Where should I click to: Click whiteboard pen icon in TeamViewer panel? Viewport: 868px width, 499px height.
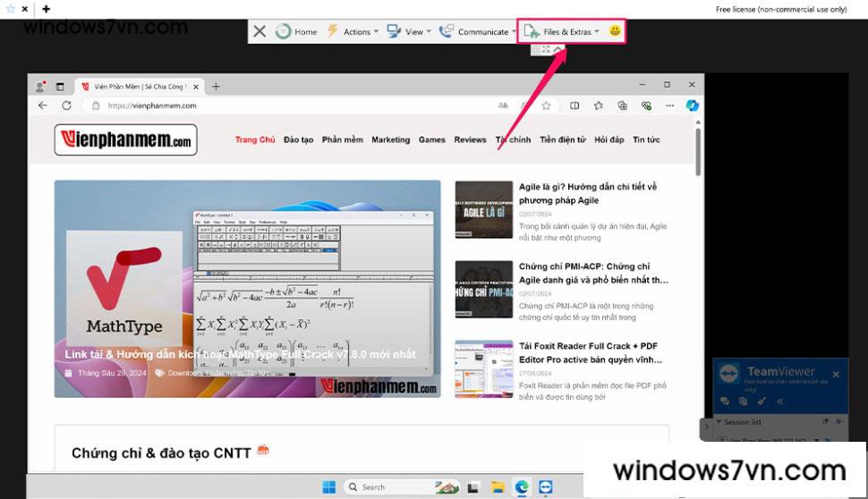pyautogui.click(x=762, y=402)
